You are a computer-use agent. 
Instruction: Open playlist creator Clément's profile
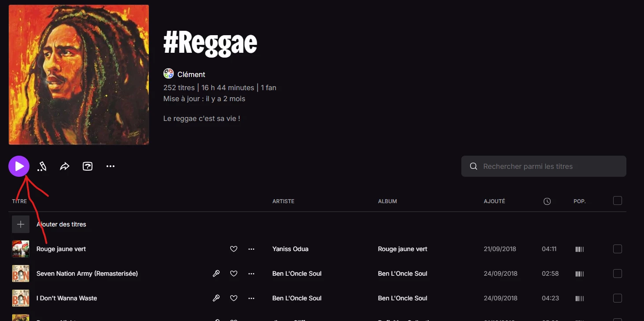191,74
